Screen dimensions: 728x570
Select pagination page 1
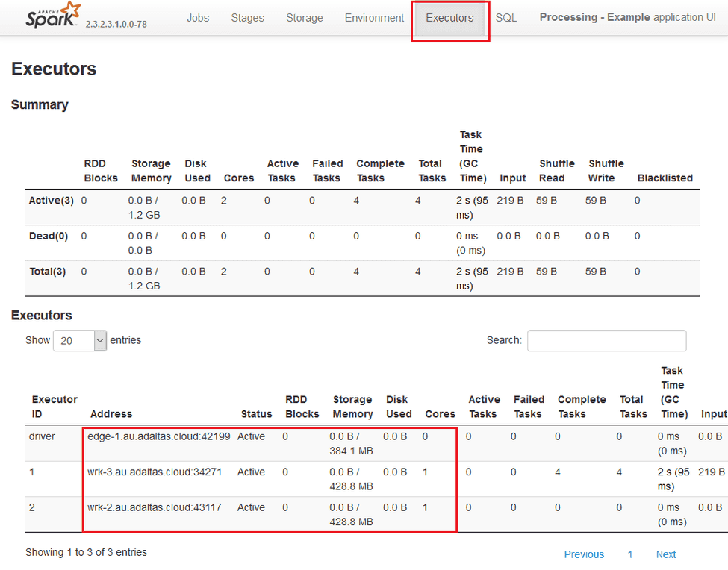pos(629,554)
